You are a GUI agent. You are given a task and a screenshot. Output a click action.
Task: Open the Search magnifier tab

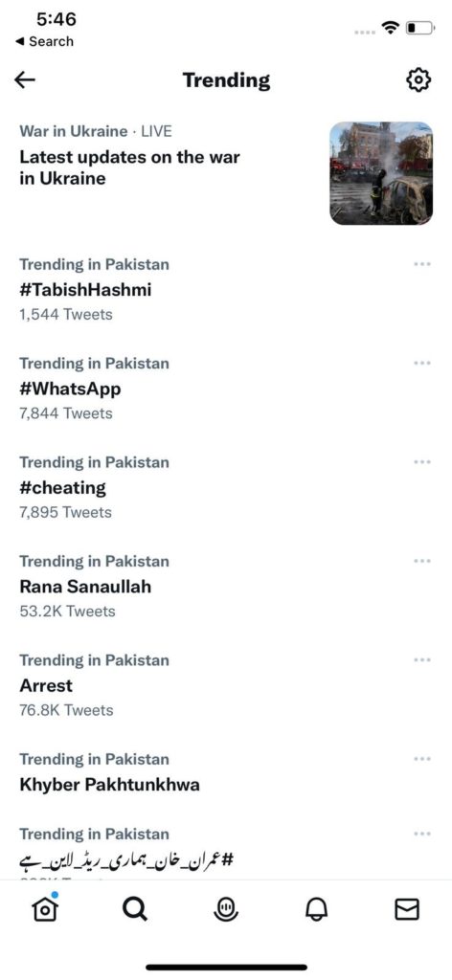click(135, 909)
